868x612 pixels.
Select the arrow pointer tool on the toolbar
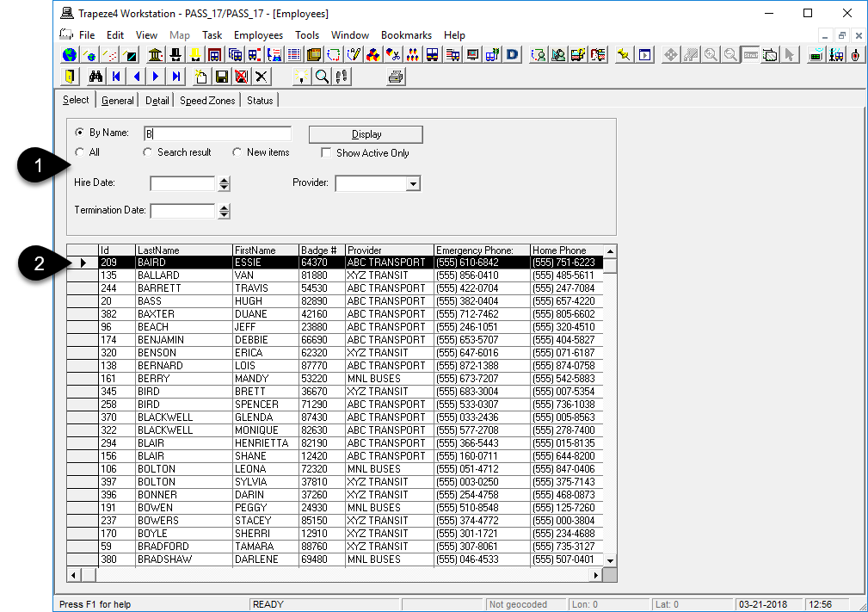[788, 53]
